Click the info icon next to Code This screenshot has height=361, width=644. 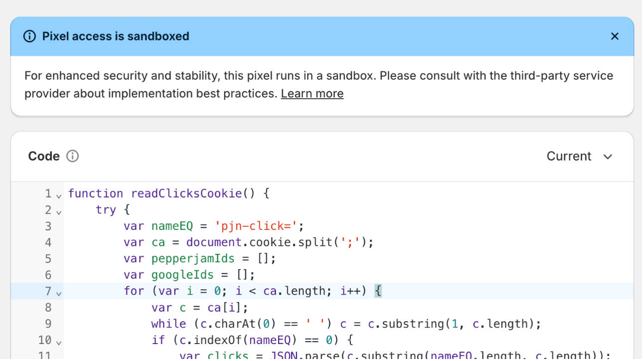point(73,156)
